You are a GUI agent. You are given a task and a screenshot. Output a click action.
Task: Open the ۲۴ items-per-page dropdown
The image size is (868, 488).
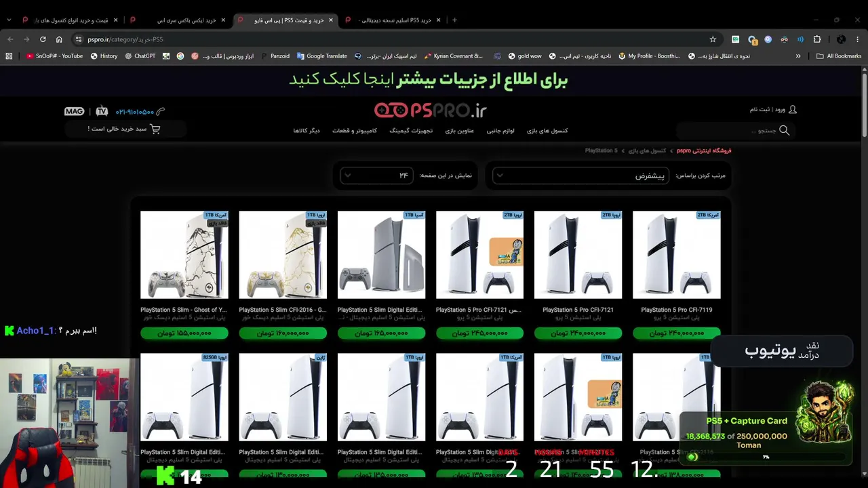[376, 176]
